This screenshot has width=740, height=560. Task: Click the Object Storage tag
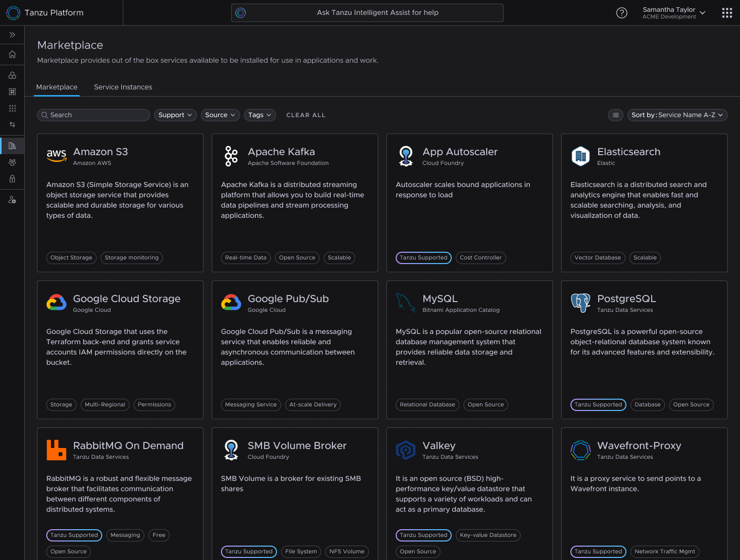[x=71, y=258]
